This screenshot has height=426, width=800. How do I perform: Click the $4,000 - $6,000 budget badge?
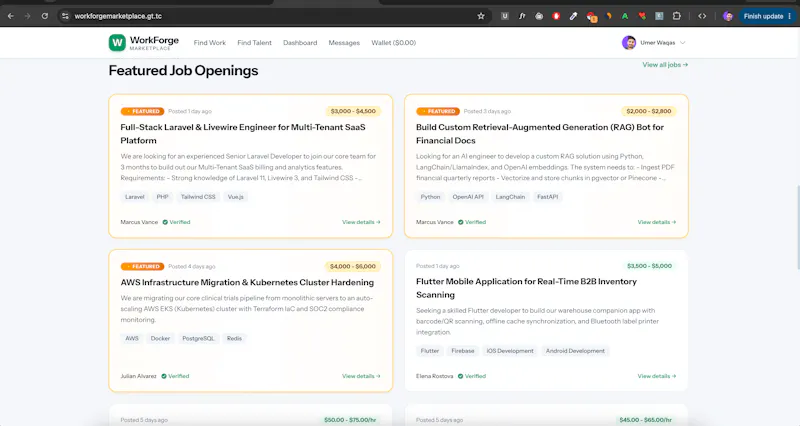point(353,266)
